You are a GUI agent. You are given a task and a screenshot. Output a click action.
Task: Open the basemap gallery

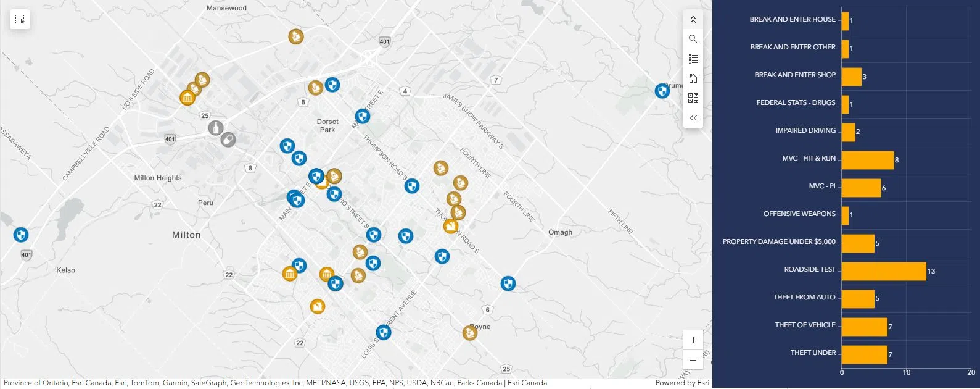693,99
